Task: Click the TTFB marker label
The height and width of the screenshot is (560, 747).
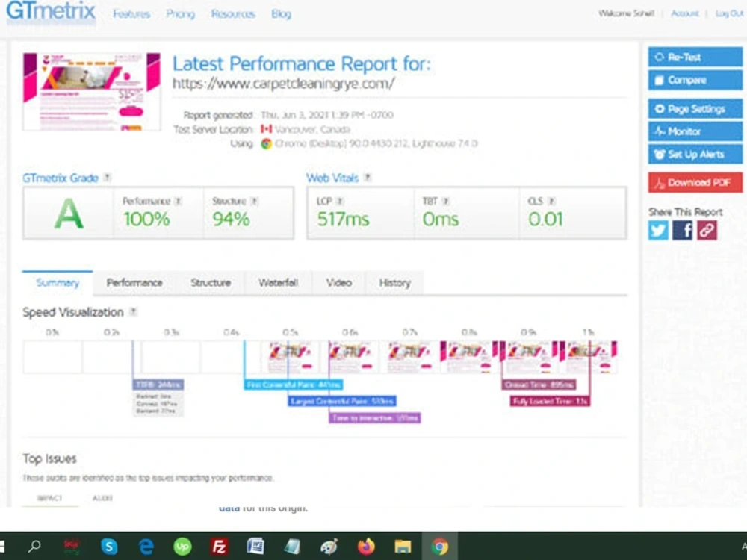Action: 158,385
